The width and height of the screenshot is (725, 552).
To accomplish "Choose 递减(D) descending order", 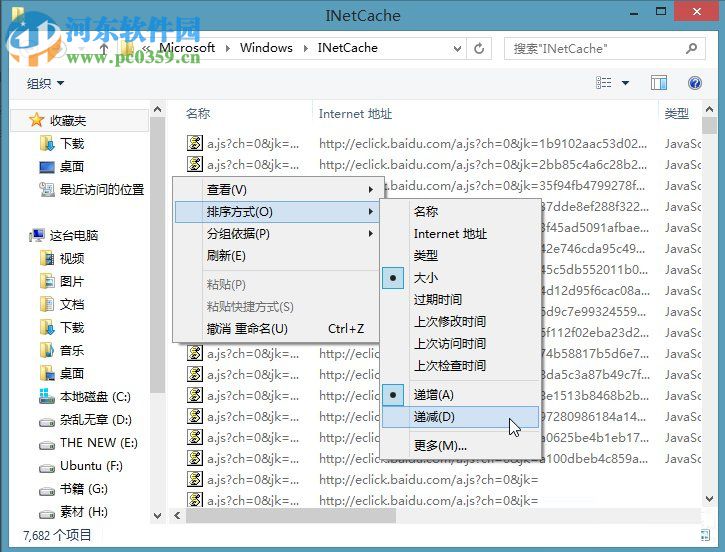I will coord(461,417).
